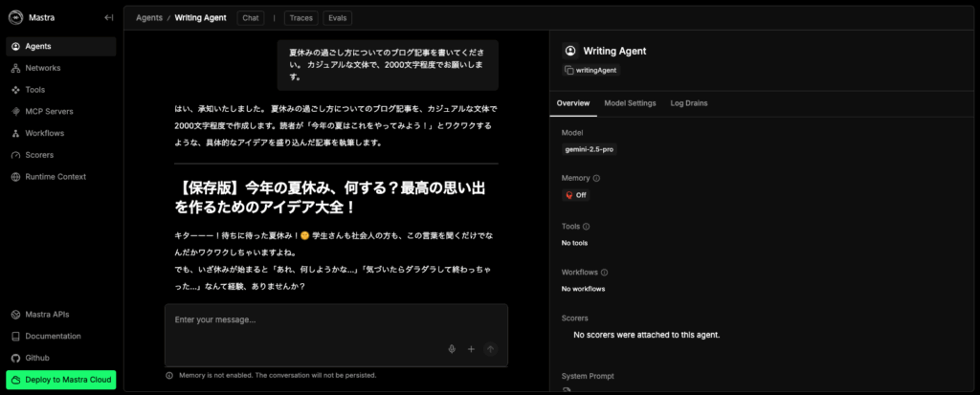Screen dimensions: 980x395
Task: Click the plus icon to add an attachment
Action: [471, 349]
